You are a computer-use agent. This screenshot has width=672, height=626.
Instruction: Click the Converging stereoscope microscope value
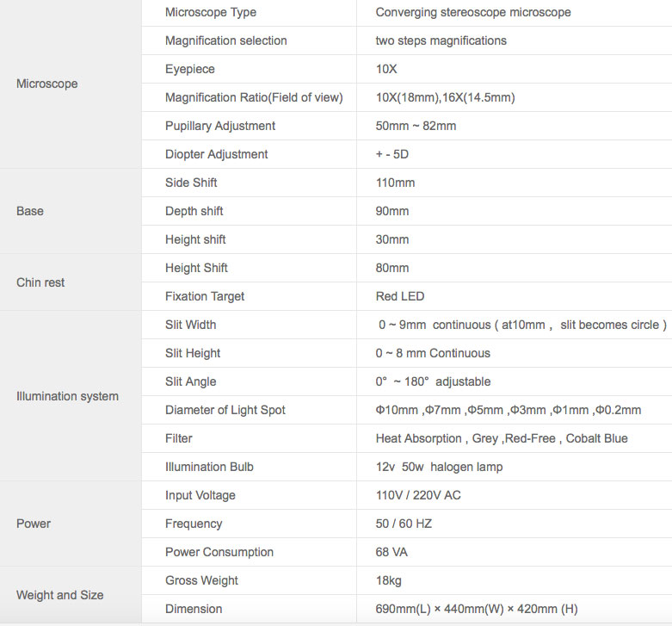(473, 12)
